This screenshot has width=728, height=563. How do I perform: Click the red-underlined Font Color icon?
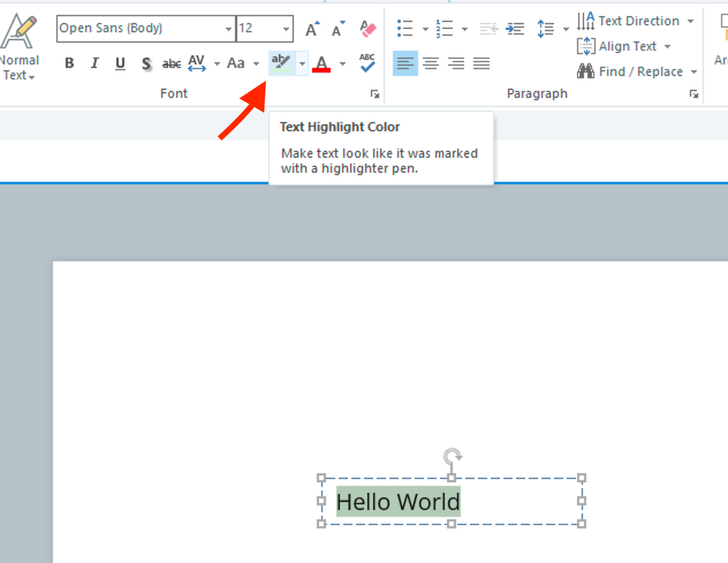pyautogui.click(x=321, y=63)
